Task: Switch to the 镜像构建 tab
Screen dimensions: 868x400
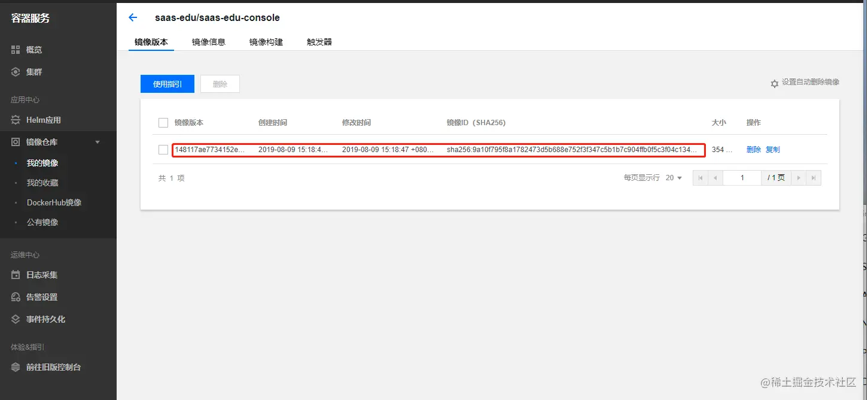Action: [x=266, y=42]
